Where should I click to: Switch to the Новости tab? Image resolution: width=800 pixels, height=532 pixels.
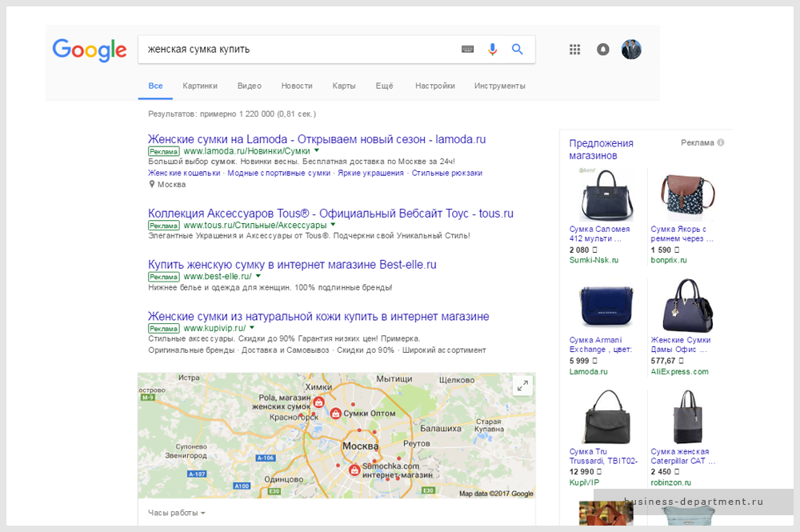coord(297,86)
